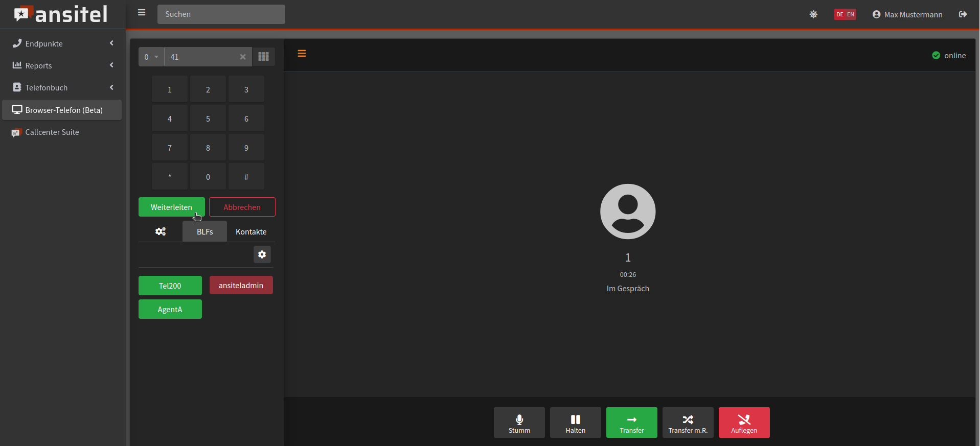
Task: Collapse the sidebar with top hamburger icon
Action: pyautogui.click(x=142, y=13)
